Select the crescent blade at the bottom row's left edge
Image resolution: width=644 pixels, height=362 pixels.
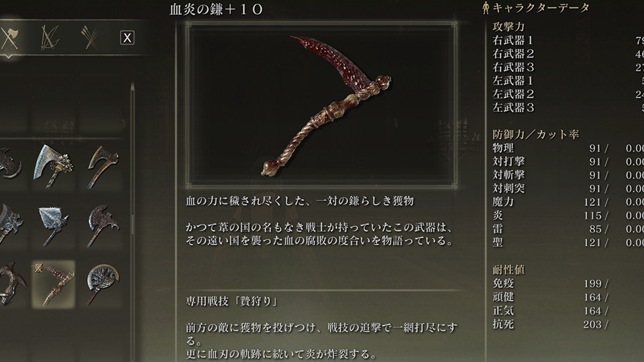point(10,284)
